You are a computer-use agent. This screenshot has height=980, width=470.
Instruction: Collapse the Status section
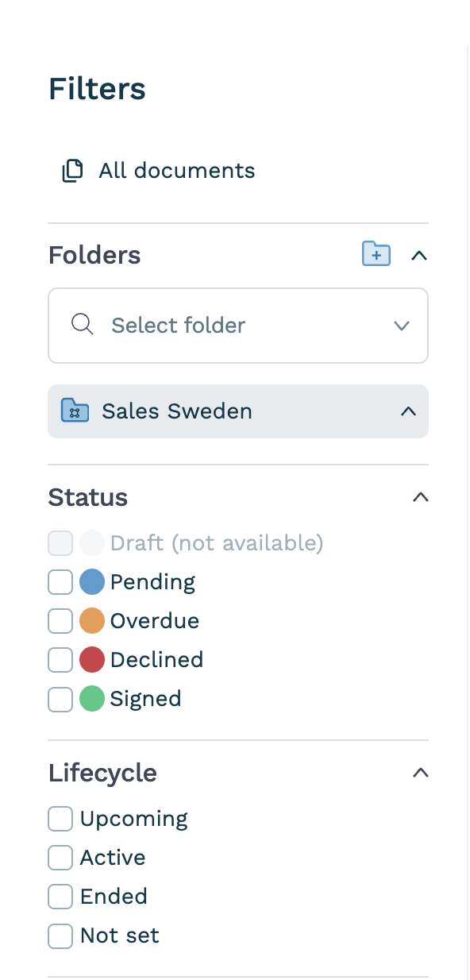(x=421, y=497)
